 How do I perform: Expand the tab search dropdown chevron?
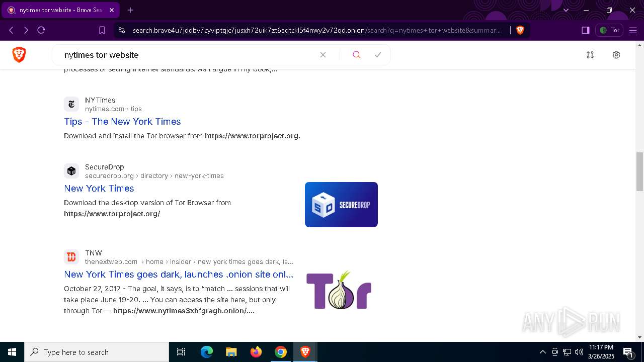click(566, 10)
